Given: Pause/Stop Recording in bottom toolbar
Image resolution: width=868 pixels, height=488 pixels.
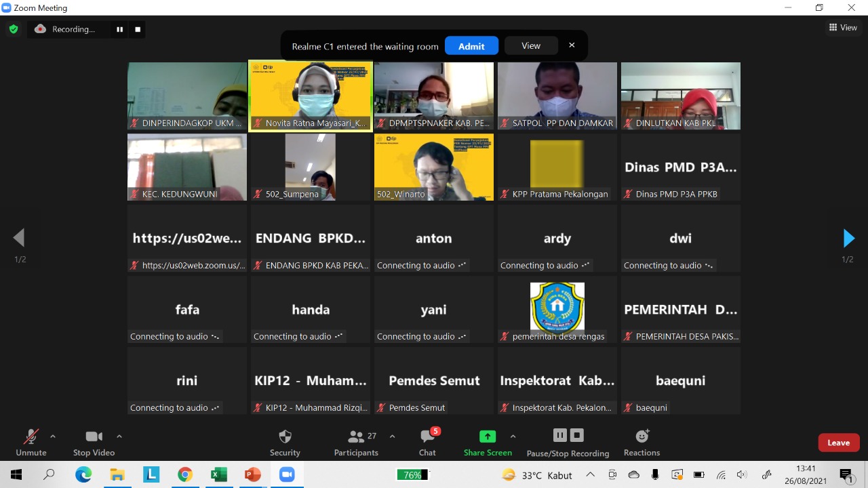Looking at the screenshot, I should click(568, 442).
